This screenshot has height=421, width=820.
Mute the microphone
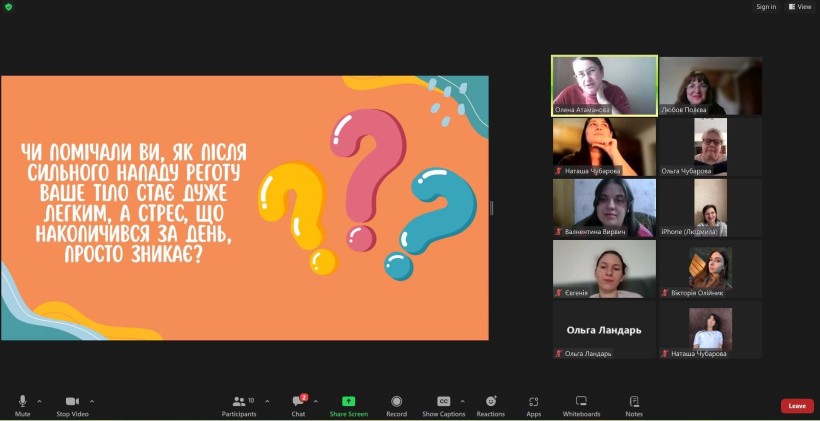point(22,404)
